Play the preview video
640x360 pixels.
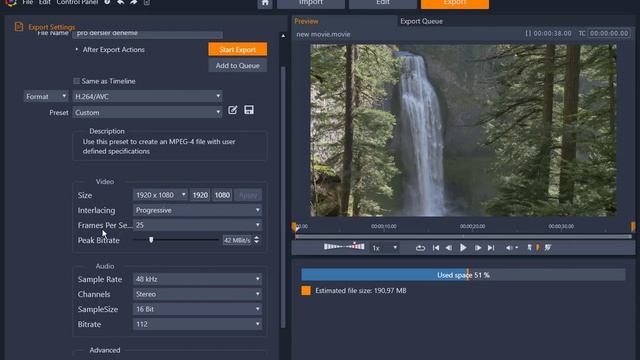463,248
